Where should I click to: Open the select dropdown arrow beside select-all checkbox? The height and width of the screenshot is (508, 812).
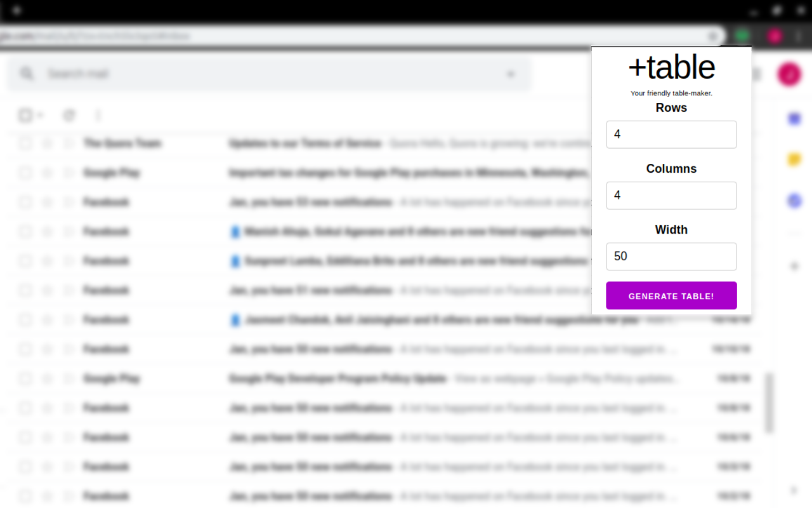click(x=40, y=116)
